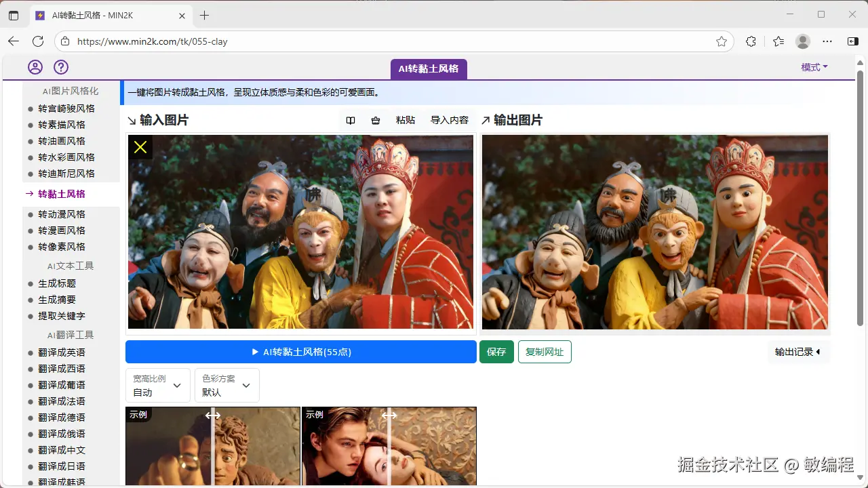Remove the input image with the X
The width and height of the screenshot is (868, 488).
[140, 146]
